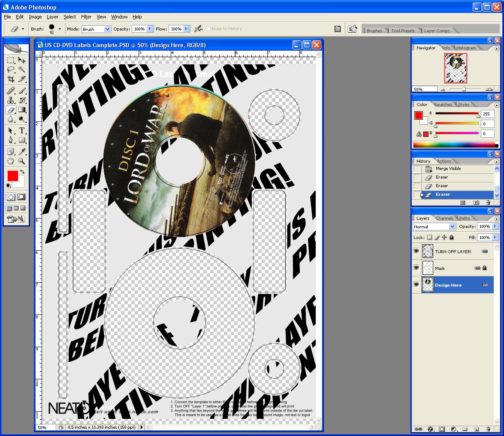Click the toolbox foreground color swatch
504x436 pixels.
point(13,176)
